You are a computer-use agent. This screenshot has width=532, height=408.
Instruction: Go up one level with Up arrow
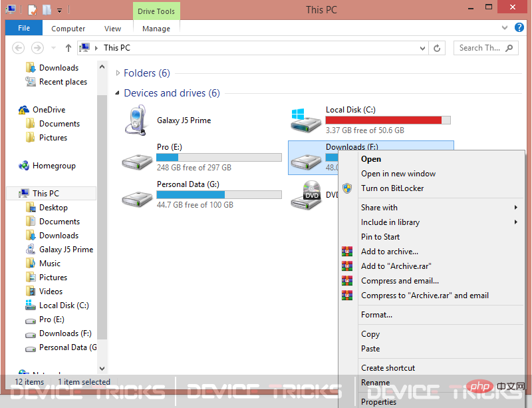click(x=68, y=48)
